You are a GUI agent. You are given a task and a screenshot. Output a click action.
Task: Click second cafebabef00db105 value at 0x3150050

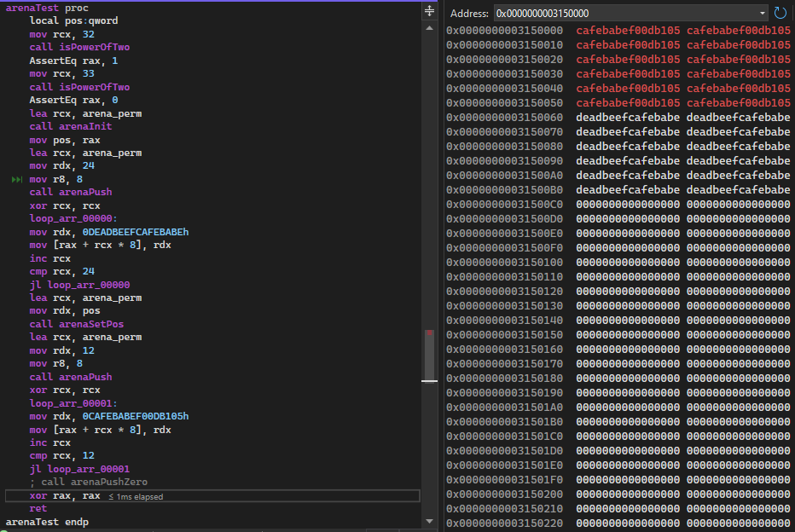(738, 103)
